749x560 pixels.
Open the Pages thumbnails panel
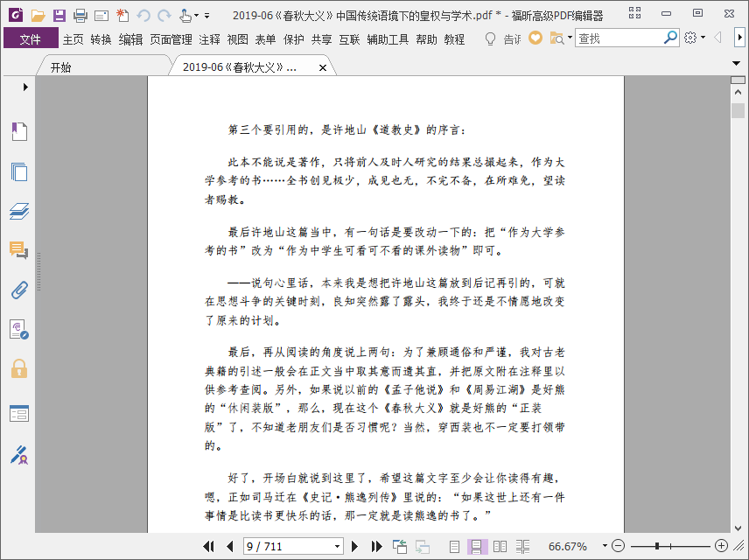tap(19, 171)
